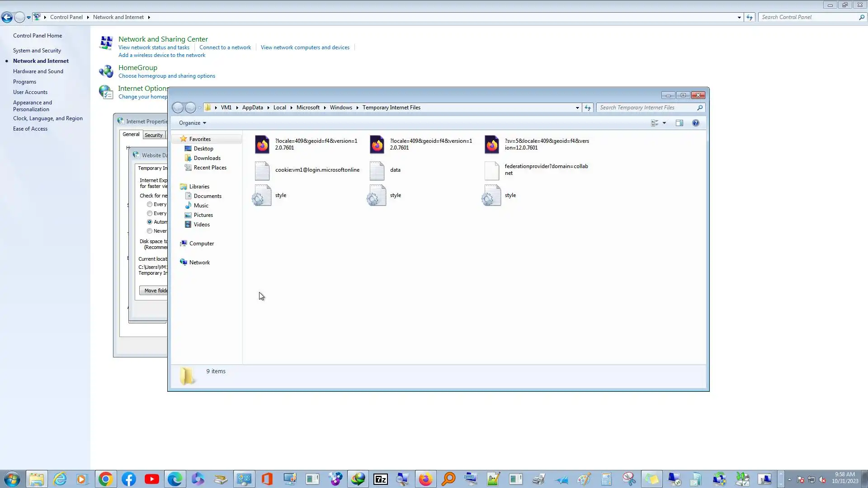The image size is (868, 488).
Task: Open the Explorer address path history dropdown
Action: pos(577,108)
